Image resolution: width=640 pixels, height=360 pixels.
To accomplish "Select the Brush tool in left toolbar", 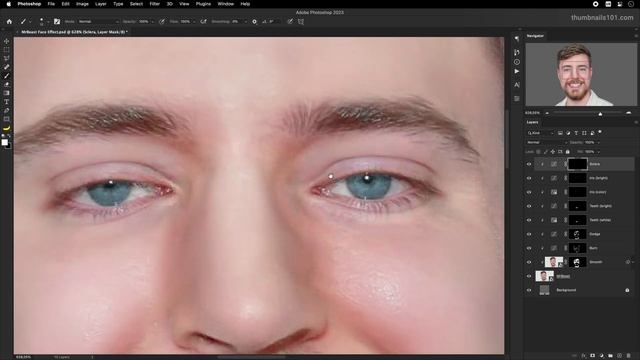I will pos(7,76).
